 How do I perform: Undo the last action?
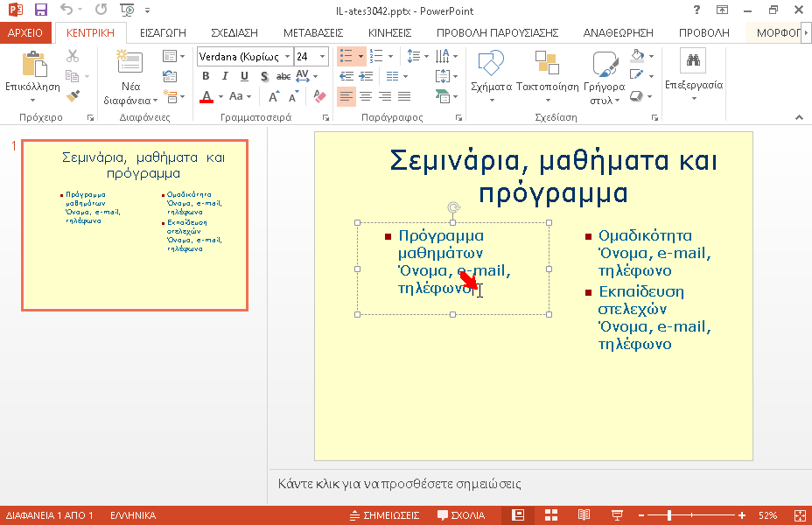click(x=66, y=10)
